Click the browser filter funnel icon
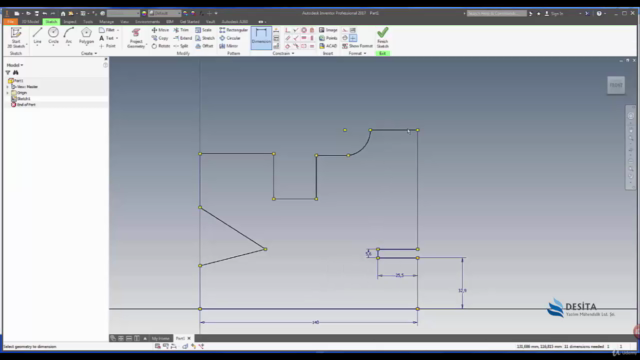Viewport: 640px width, 360px height. click(x=8, y=73)
